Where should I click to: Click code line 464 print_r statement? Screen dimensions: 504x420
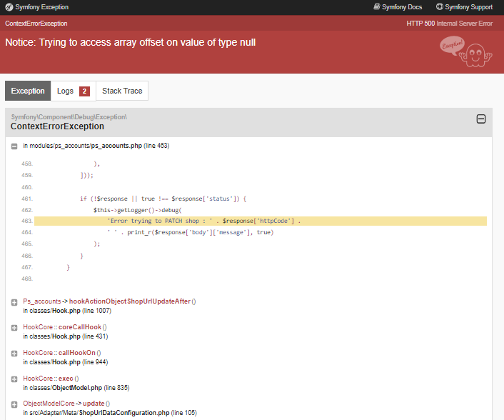pyautogui.click(x=191, y=232)
